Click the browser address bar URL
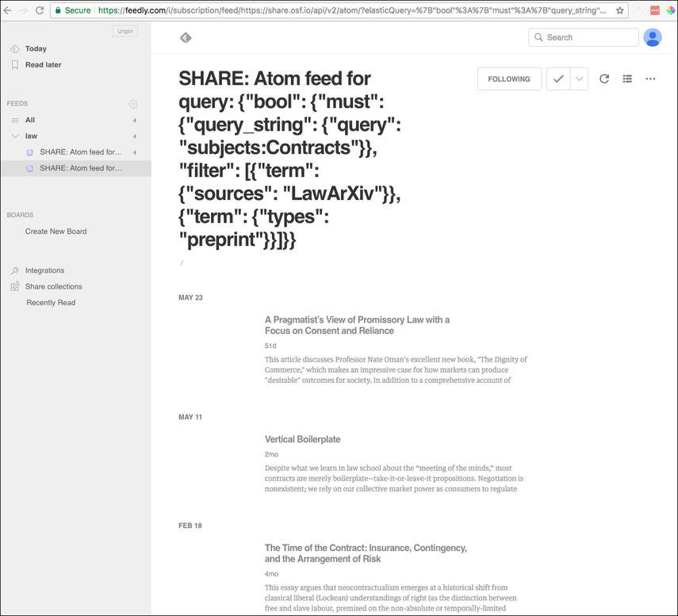The image size is (678, 616). pyautogui.click(x=352, y=10)
